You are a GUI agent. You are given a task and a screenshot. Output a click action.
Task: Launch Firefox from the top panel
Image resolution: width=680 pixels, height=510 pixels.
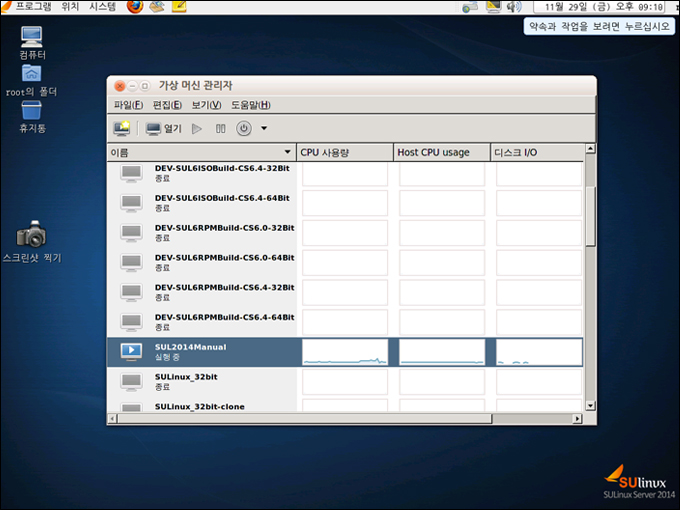click(x=135, y=7)
